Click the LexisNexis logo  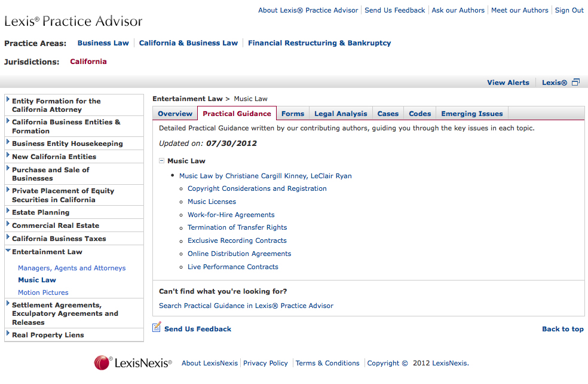[x=131, y=362]
